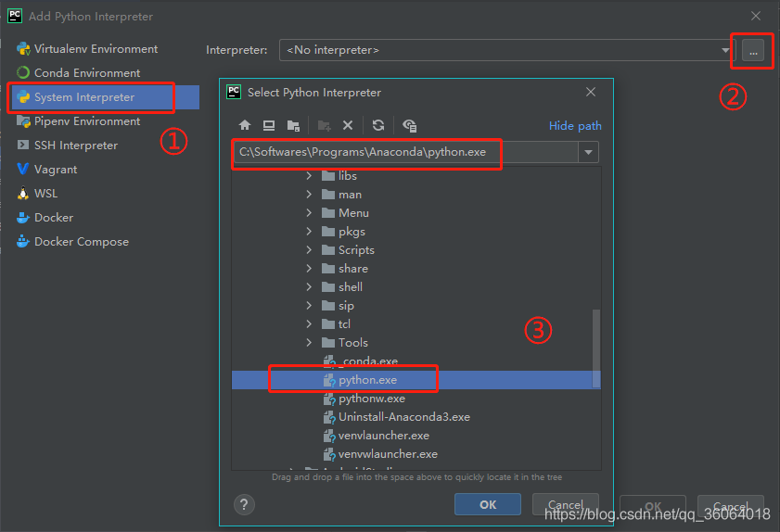Open the help question mark button
Screen dimensions: 780x532
[244, 504]
